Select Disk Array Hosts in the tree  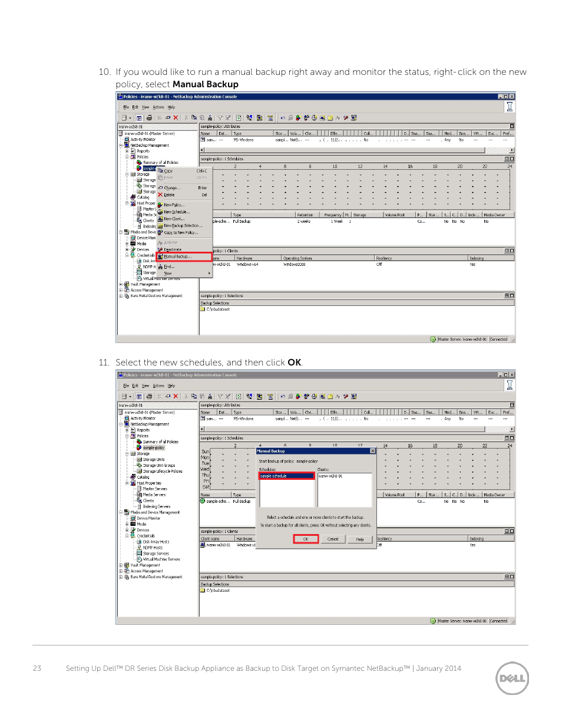click(x=156, y=542)
